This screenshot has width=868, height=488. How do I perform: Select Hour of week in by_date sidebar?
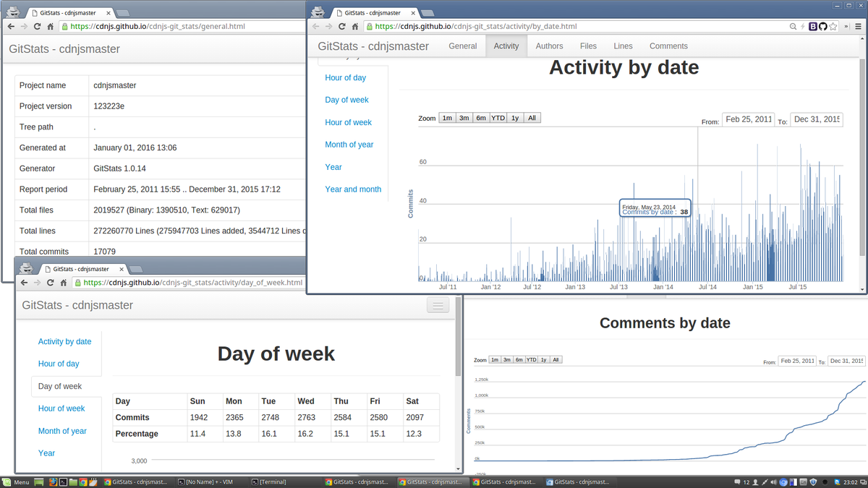pyautogui.click(x=349, y=122)
